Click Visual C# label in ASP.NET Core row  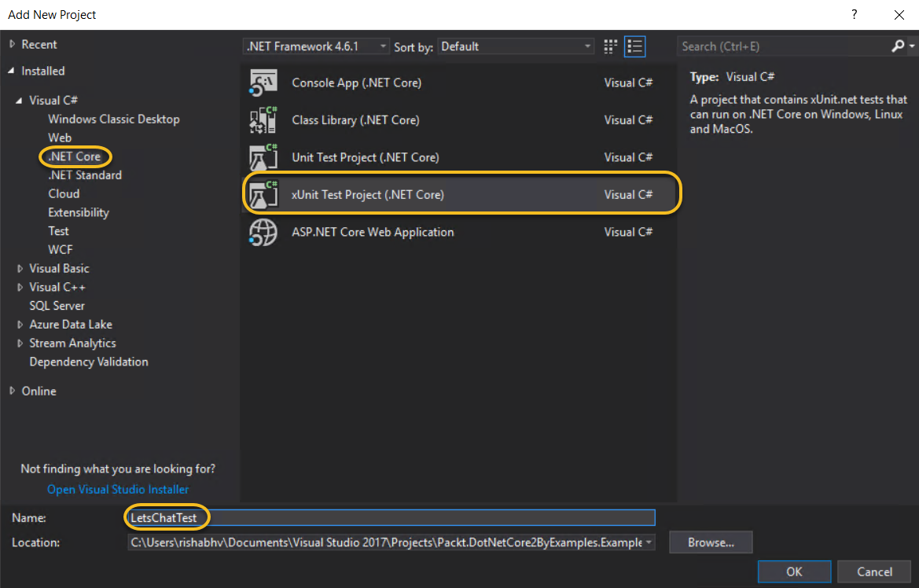pos(628,232)
